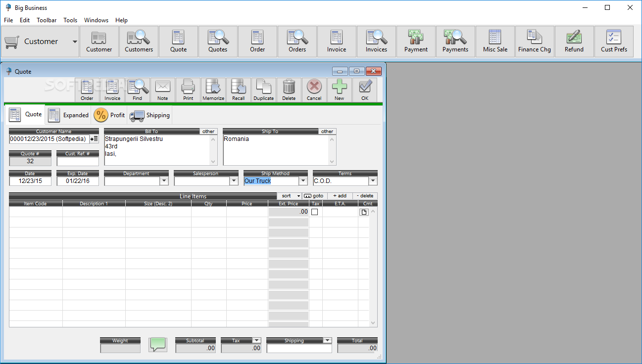Open line item comment document icon
The height and width of the screenshot is (364, 642).
(364, 212)
